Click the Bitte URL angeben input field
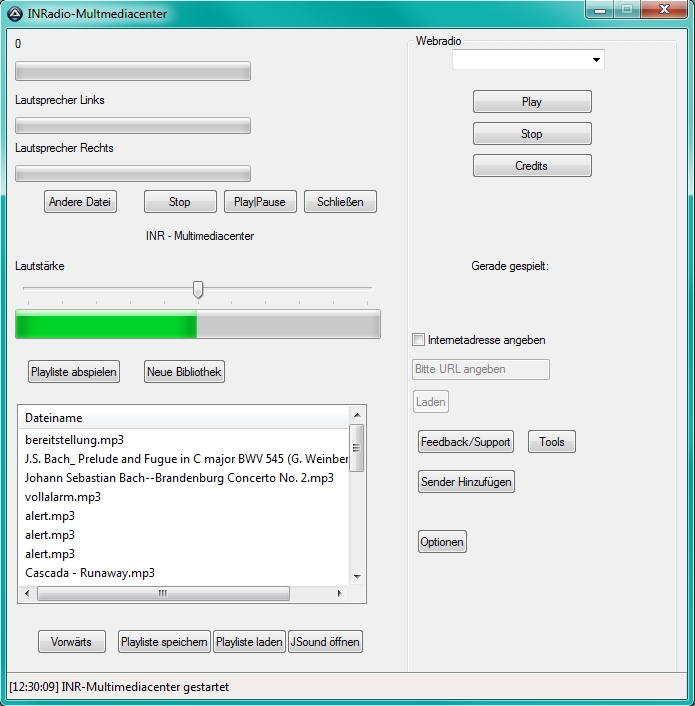The image size is (695, 706). pos(481,369)
